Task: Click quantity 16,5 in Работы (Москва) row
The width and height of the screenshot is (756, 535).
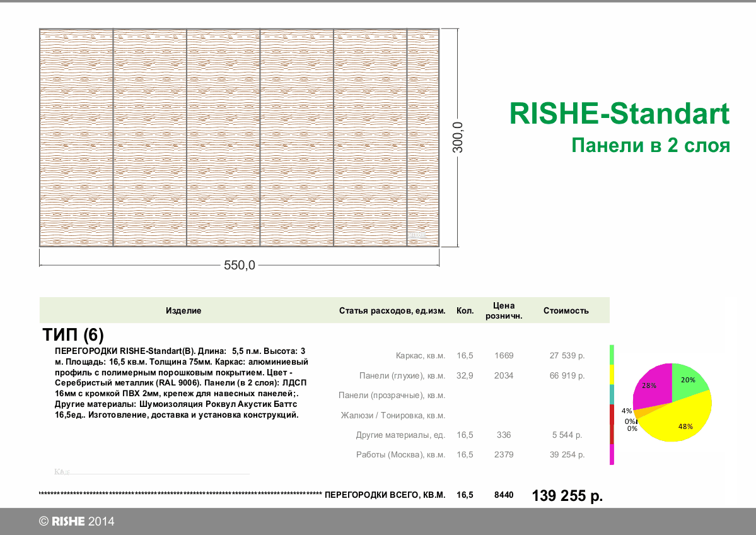Action: click(x=465, y=454)
